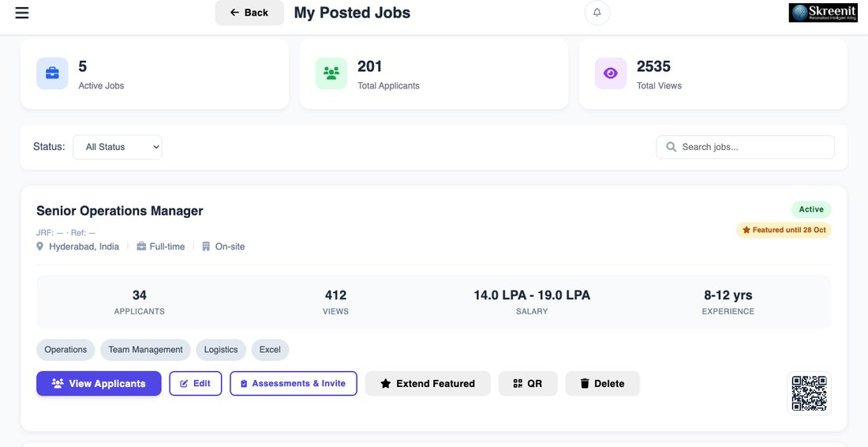The height and width of the screenshot is (447, 868).
Task: Click the Active Jobs briefcase icon
Action: coord(53,73)
